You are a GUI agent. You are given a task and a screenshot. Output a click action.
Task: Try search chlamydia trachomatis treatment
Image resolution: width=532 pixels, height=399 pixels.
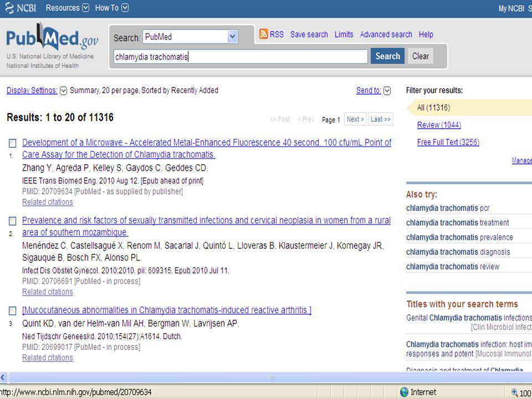[457, 223]
